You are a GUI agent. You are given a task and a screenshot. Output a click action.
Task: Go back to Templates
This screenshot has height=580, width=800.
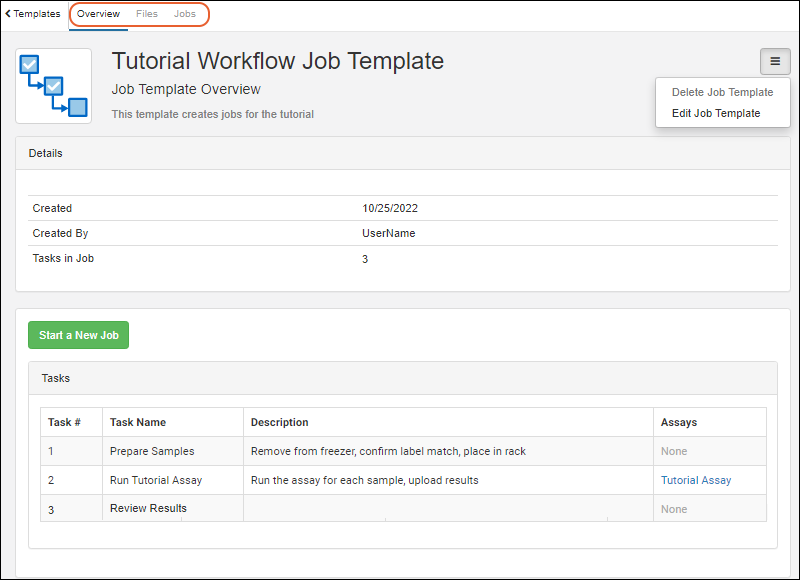(32, 14)
